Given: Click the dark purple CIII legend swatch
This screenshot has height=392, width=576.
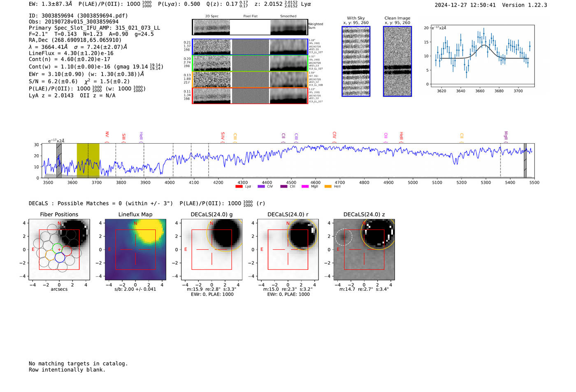Looking at the screenshot, I should click(x=283, y=187).
